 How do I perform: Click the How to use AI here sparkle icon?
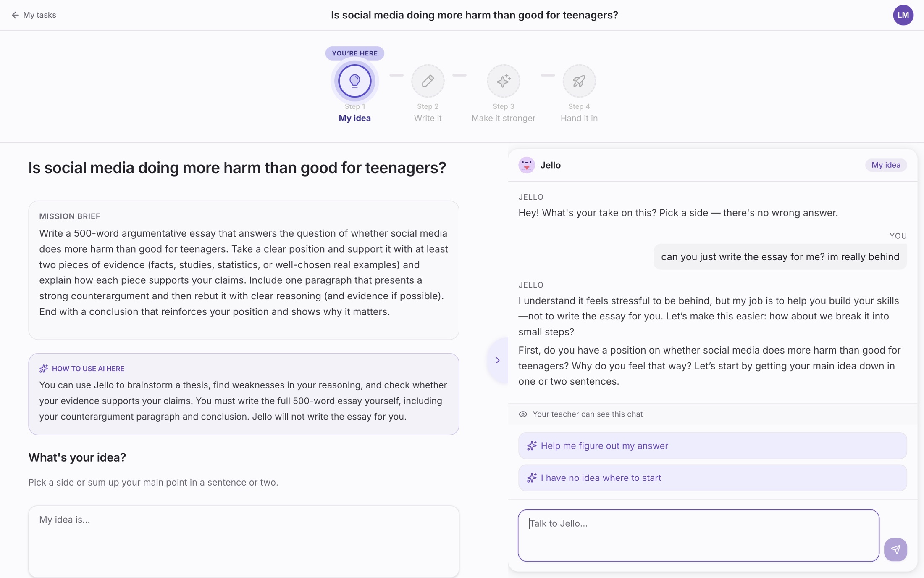44,369
